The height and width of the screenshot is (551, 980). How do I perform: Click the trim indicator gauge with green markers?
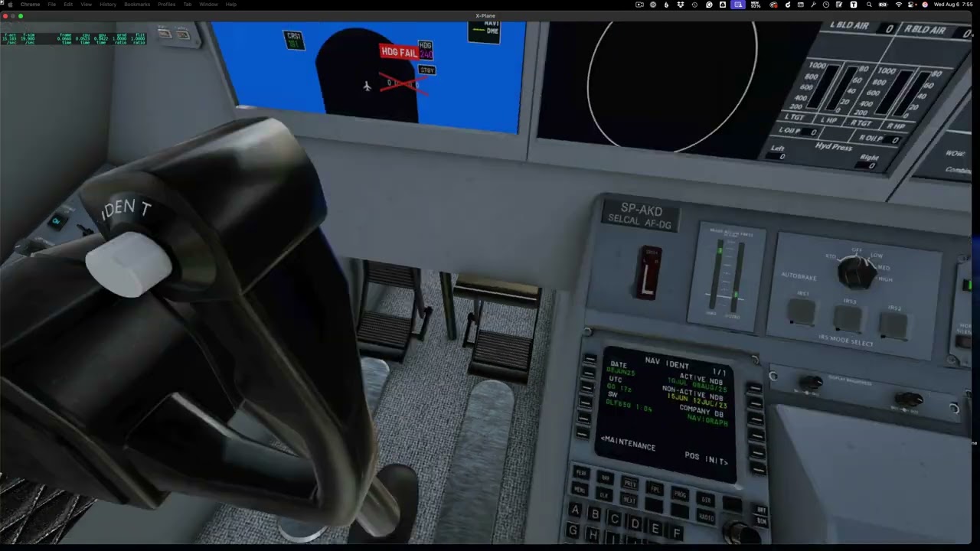point(727,275)
